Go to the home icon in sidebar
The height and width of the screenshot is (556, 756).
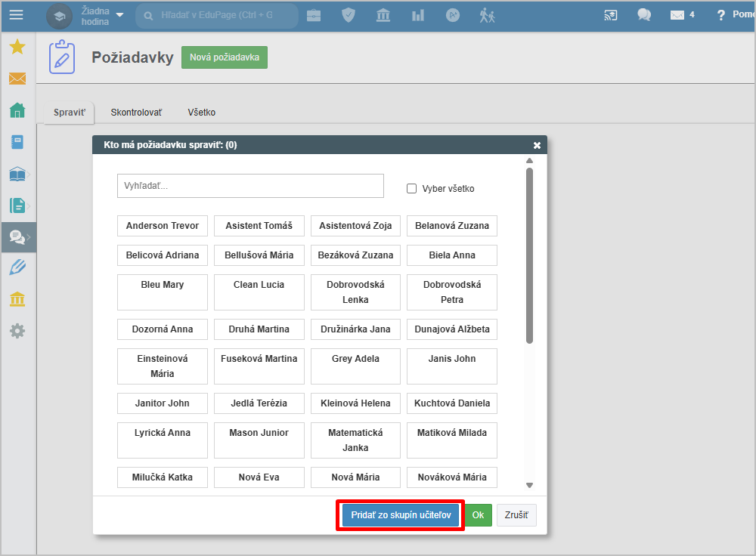17,110
